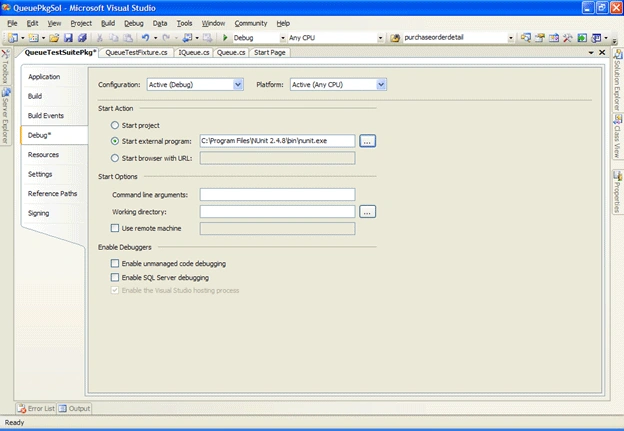This screenshot has width=624, height=431.
Task: Open the Debug solution configuration dropdown
Action: pos(283,38)
